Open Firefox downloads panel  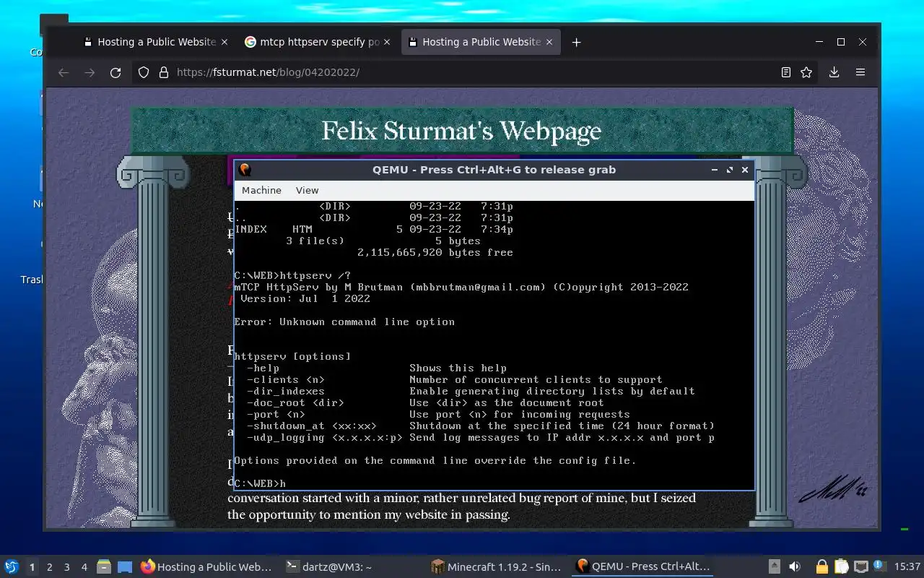click(x=834, y=72)
